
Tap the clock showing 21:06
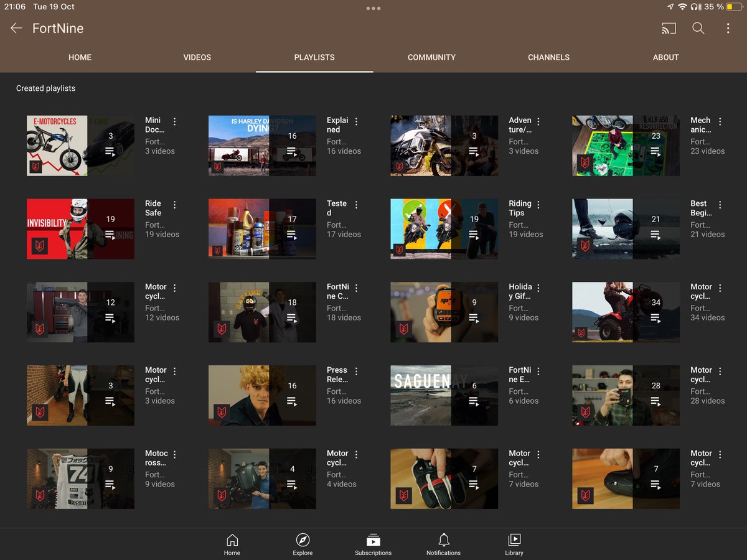click(x=15, y=7)
